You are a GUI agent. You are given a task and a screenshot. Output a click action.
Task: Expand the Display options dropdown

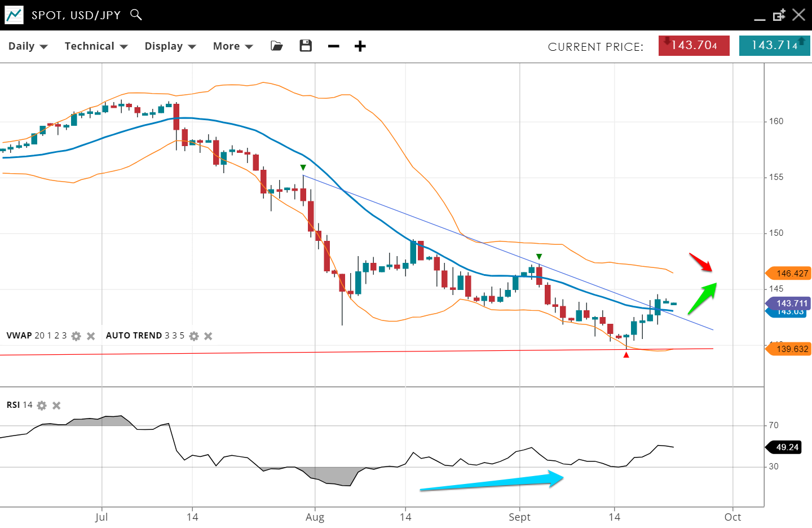(x=170, y=46)
